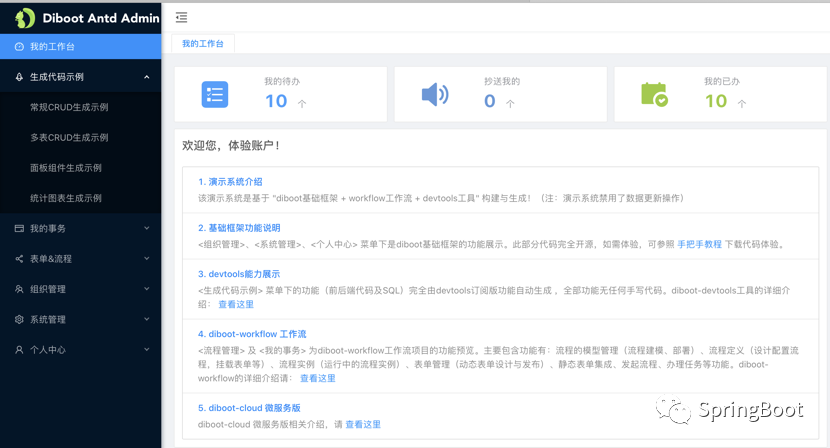The image size is (830, 448).
Task: Expand the 组织管理 menu chevron
Action: 147,289
